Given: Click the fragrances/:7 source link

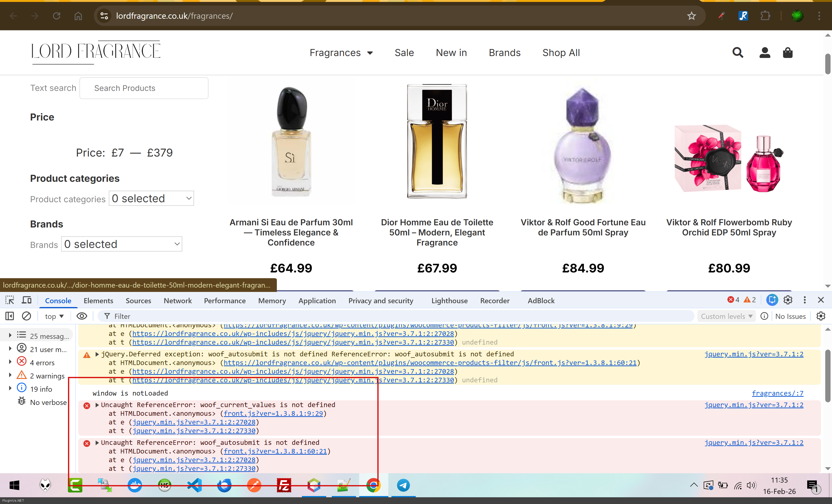Looking at the screenshot, I should pos(777,393).
